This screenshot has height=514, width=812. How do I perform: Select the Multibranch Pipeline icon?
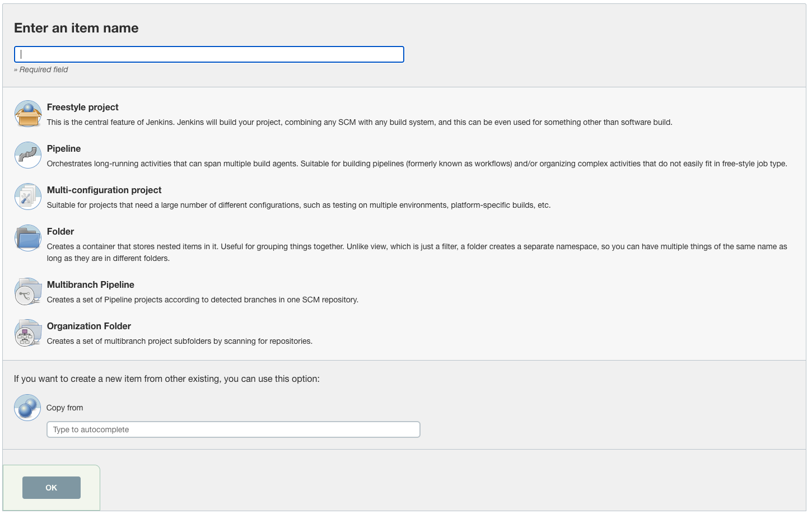pyautogui.click(x=27, y=291)
